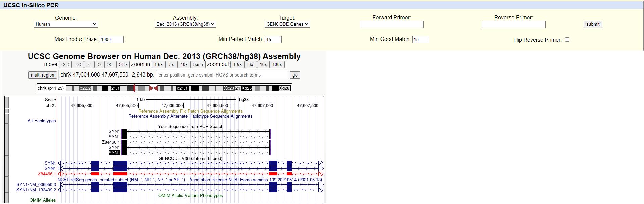
Task: Click the Forward Primer input field
Action: point(391,24)
